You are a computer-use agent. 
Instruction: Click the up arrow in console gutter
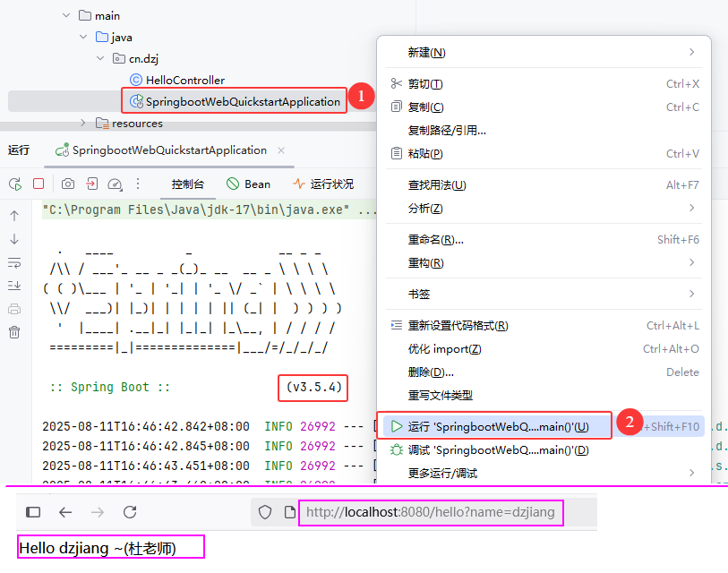14,216
